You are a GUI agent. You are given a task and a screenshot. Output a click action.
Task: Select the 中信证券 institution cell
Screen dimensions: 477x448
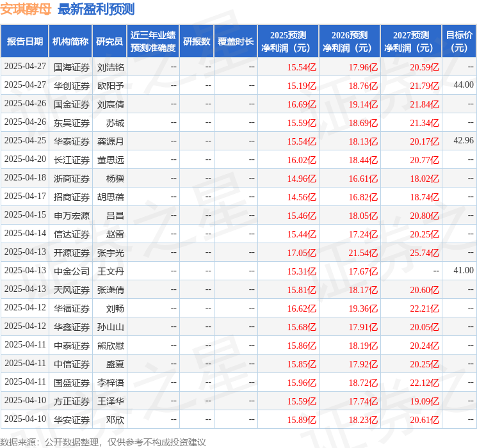pos(72,364)
